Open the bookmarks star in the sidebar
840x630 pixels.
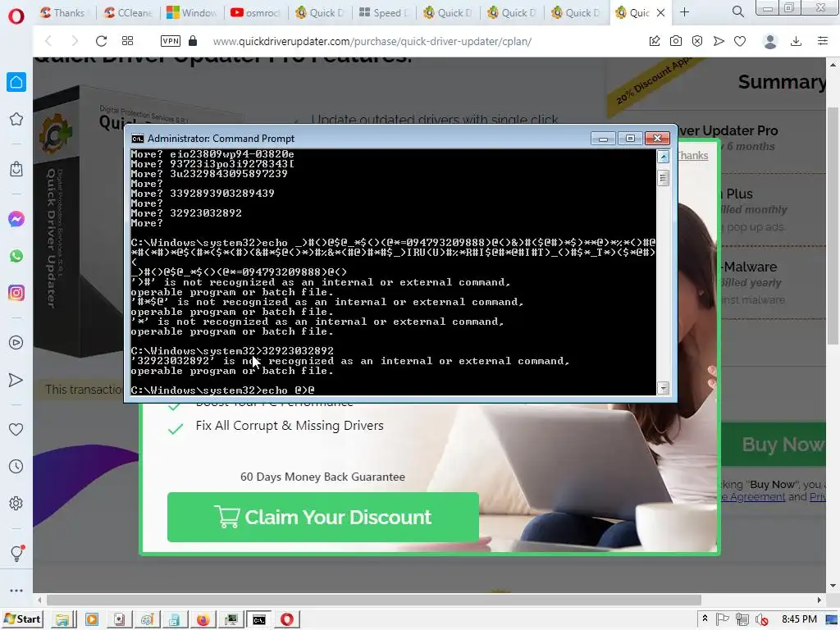(x=16, y=119)
